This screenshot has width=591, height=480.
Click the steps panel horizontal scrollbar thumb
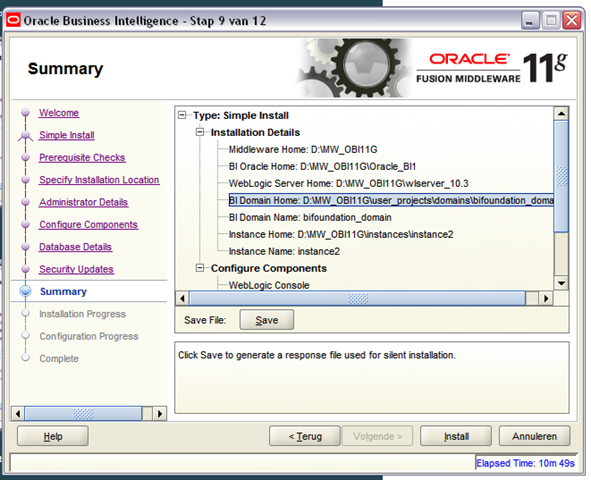(x=83, y=413)
